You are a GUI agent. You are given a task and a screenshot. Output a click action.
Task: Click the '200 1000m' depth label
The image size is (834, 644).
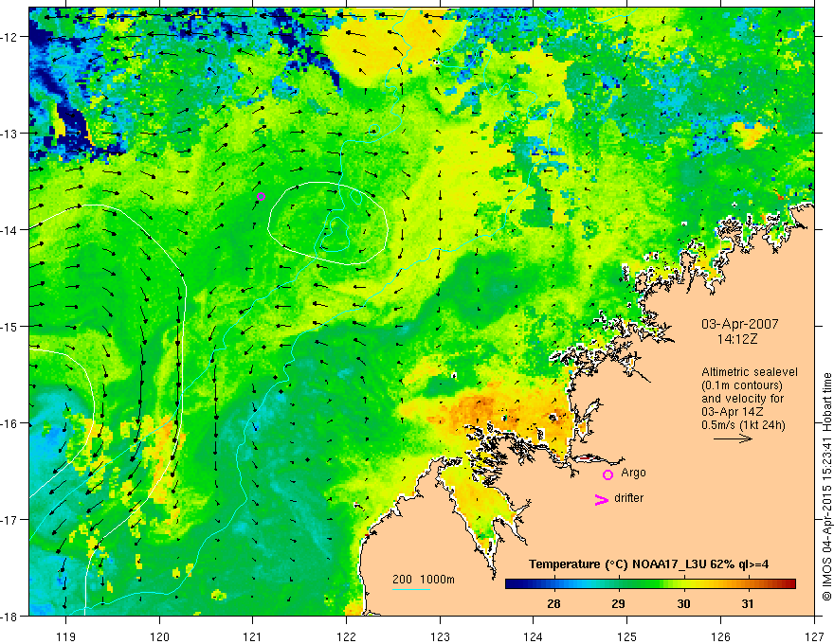424,580
